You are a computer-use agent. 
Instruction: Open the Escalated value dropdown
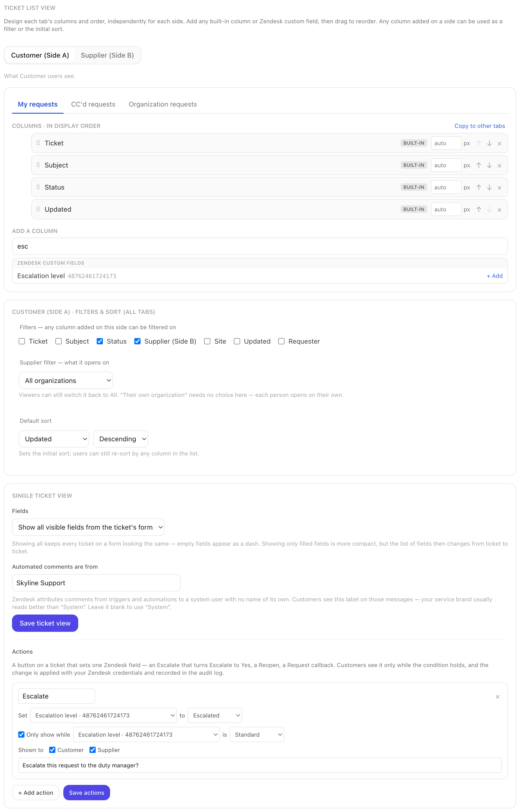(x=215, y=715)
